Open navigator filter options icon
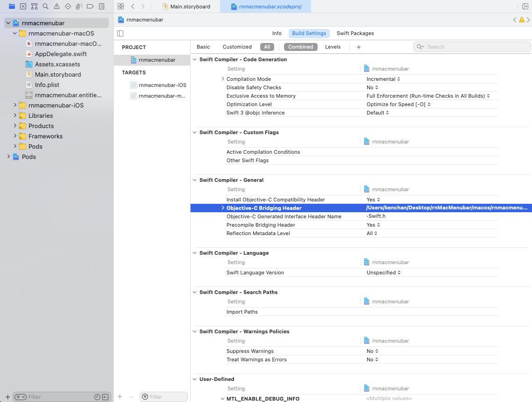The width and height of the screenshot is (532, 402). (x=21, y=397)
